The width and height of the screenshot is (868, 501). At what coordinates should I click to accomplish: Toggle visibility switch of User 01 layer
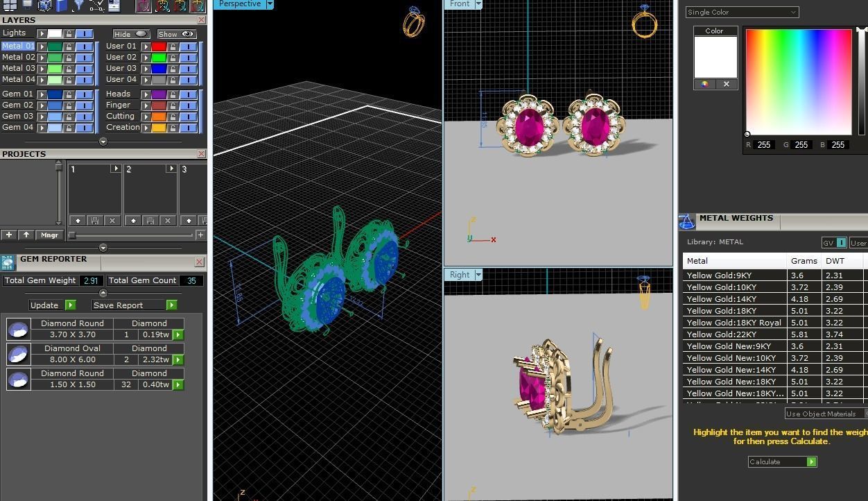(x=188, y=46)
